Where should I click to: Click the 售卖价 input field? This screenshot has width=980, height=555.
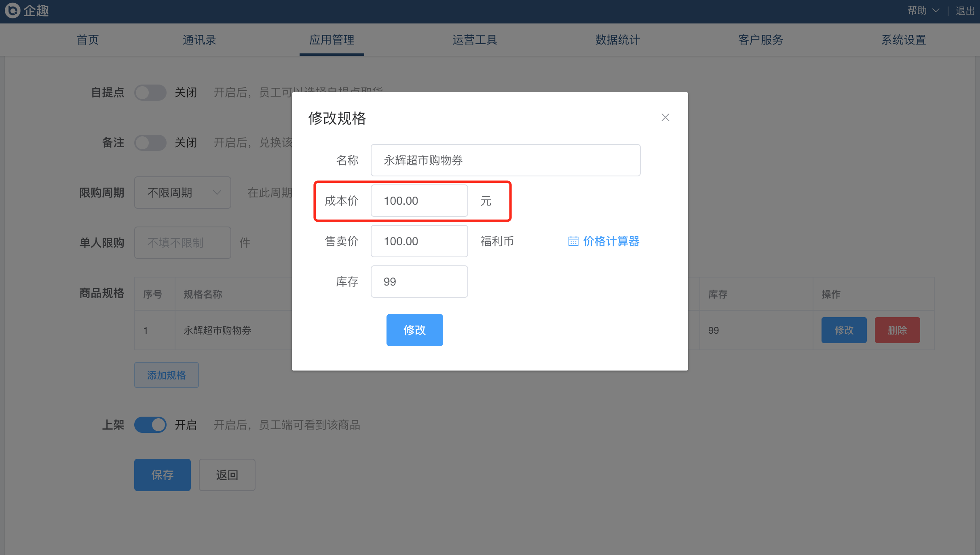[x=419, y=241]
